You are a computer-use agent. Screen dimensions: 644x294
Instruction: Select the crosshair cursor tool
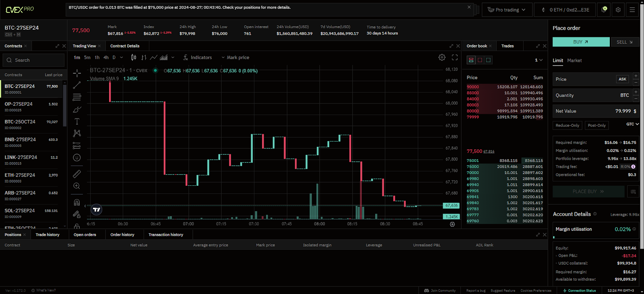pyautogui.click(x=77, y=73)
